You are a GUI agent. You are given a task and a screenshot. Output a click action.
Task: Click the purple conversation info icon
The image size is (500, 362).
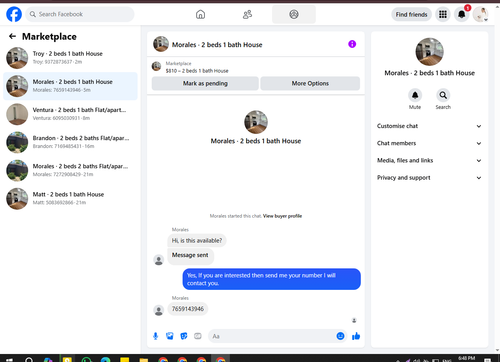pos(352,44)
